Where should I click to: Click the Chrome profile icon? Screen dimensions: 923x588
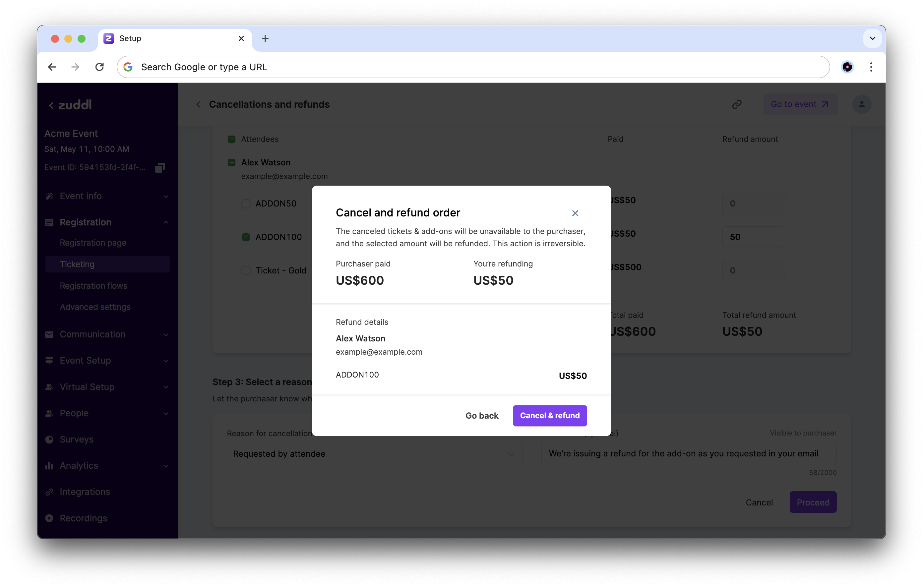click(847, 67)
